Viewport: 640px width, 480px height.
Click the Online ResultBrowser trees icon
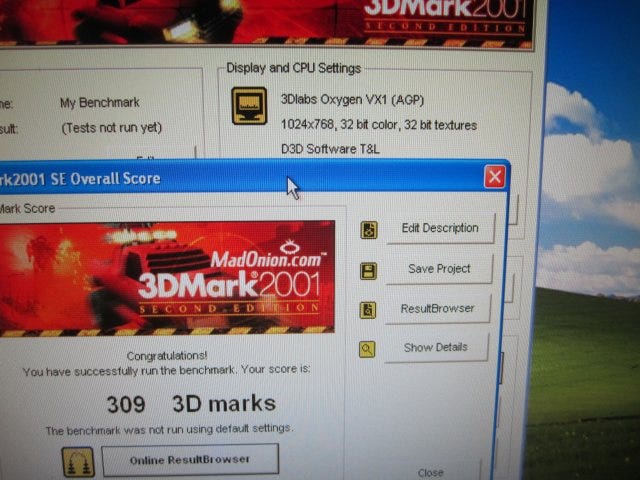[x=78, y=462]
